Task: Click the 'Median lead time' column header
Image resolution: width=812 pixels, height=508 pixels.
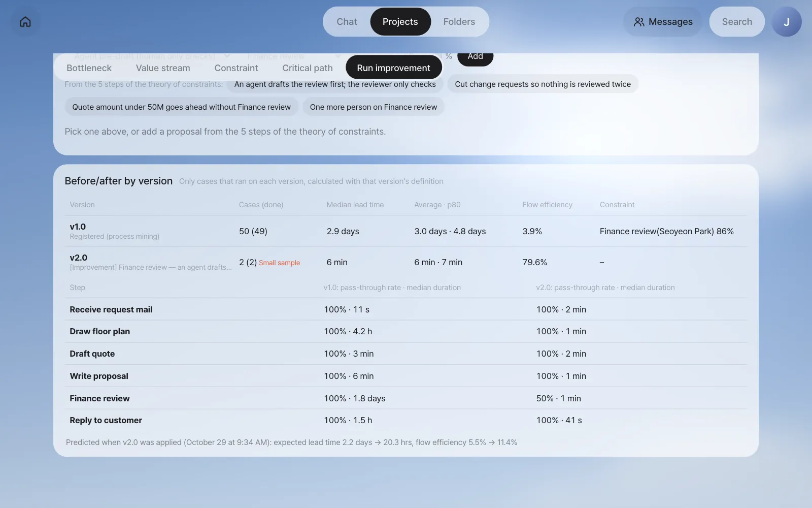Action: pyautogui.click(x=355, y=205)
